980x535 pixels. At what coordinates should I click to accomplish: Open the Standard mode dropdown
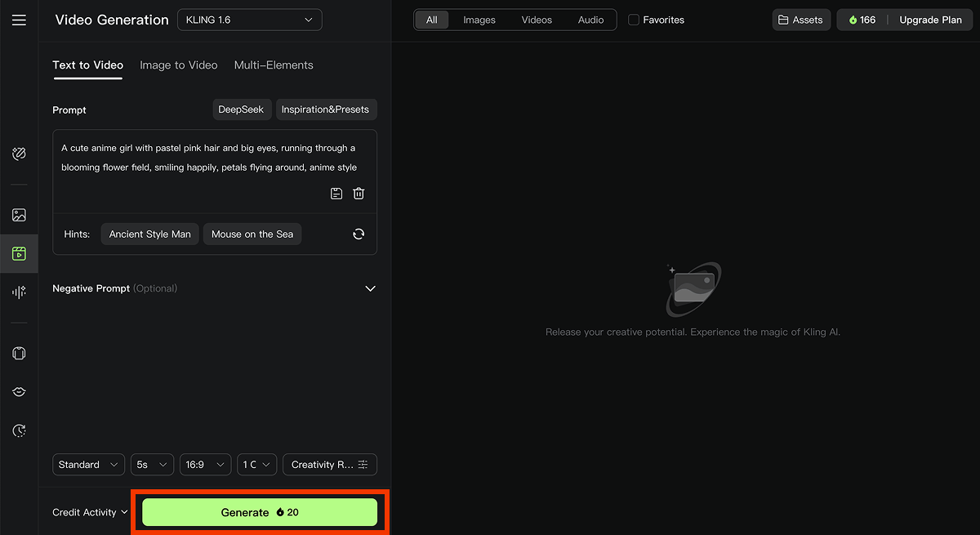(x=89, y=465)
